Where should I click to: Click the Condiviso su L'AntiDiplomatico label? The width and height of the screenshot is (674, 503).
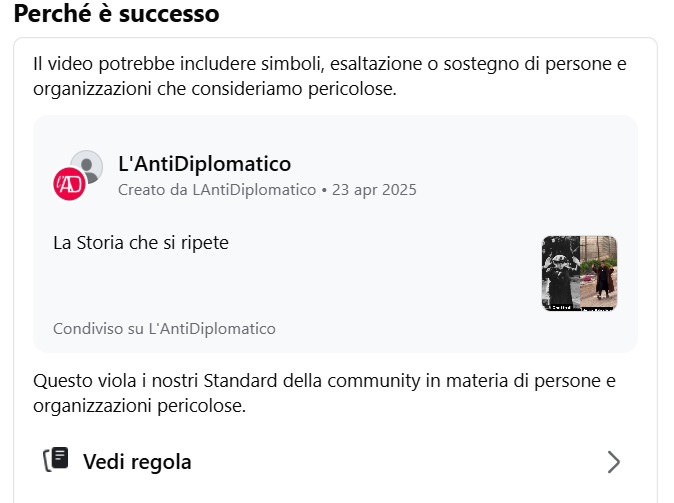pos(164,329)
